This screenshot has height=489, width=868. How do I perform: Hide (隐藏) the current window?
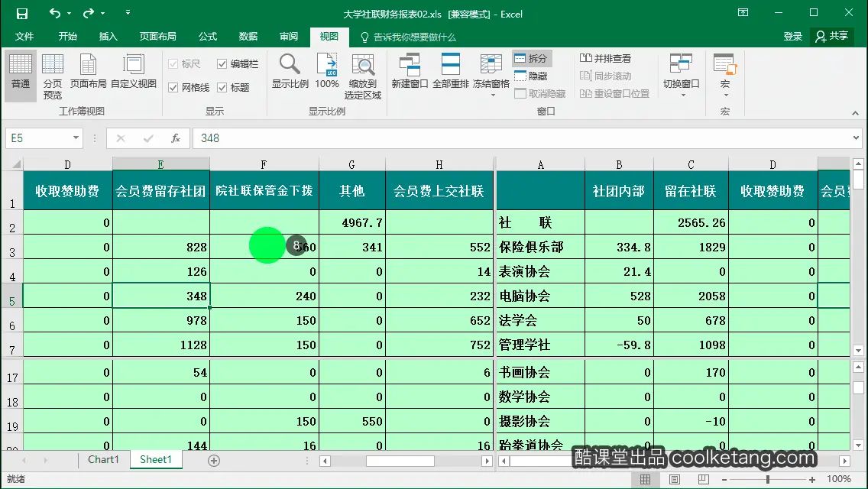click(532, 76)
